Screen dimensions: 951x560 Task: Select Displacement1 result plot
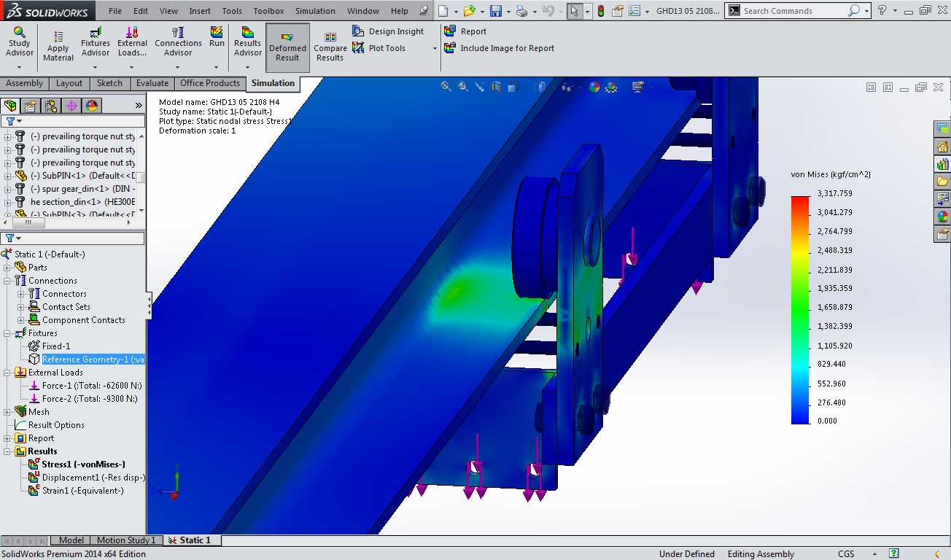(x=87, y=478)
